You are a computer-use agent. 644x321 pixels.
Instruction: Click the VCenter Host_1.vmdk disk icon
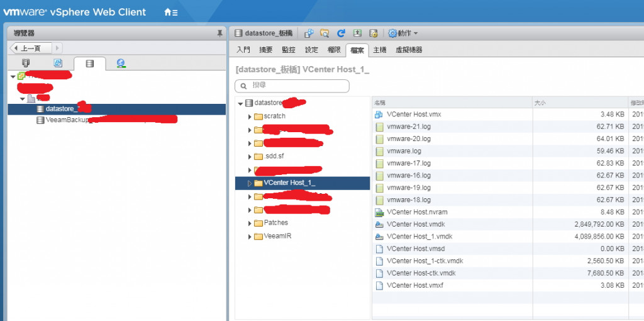pos(379,237)
